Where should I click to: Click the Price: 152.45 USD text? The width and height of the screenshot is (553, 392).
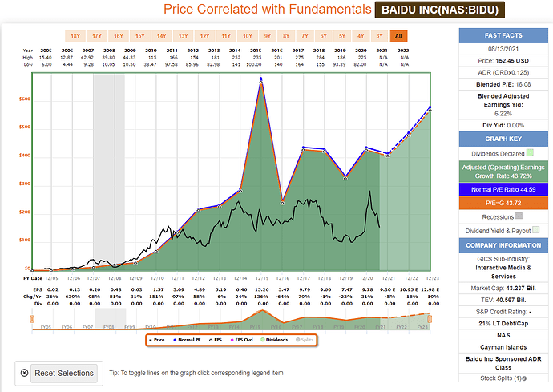coord(503,61)
